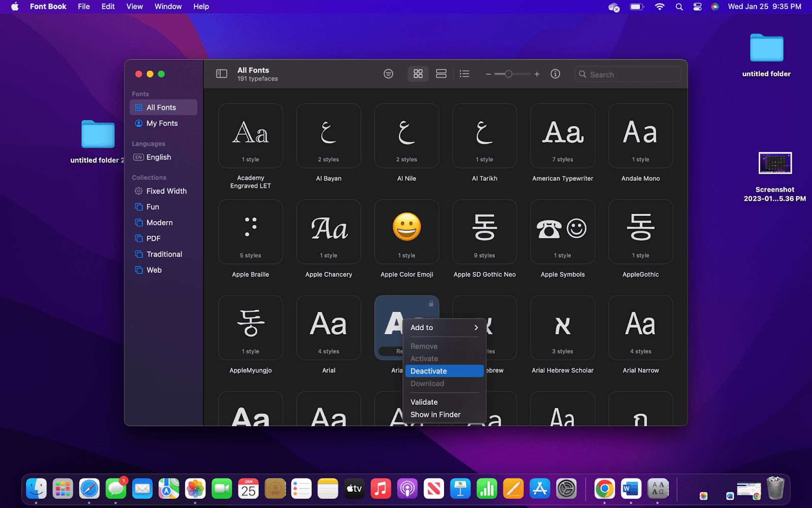Open the PDF collection

click(x=163, y=238)
